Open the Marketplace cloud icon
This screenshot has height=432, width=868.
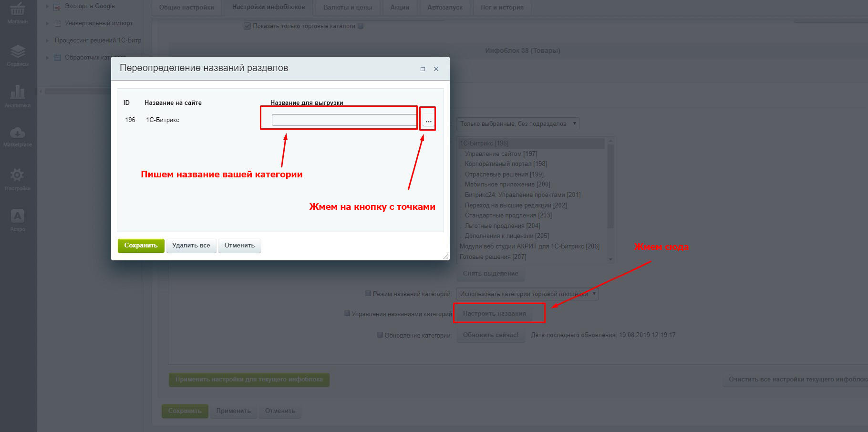(18, 136)
